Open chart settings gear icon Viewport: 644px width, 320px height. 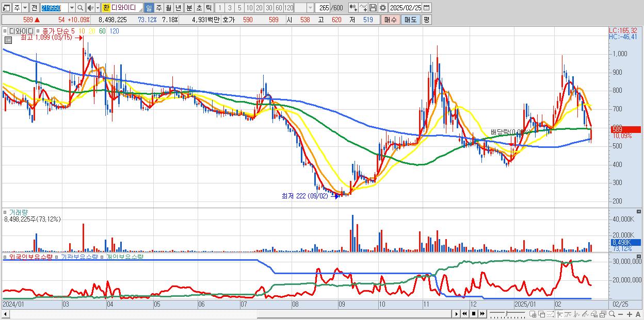click(x=383, y=8)
